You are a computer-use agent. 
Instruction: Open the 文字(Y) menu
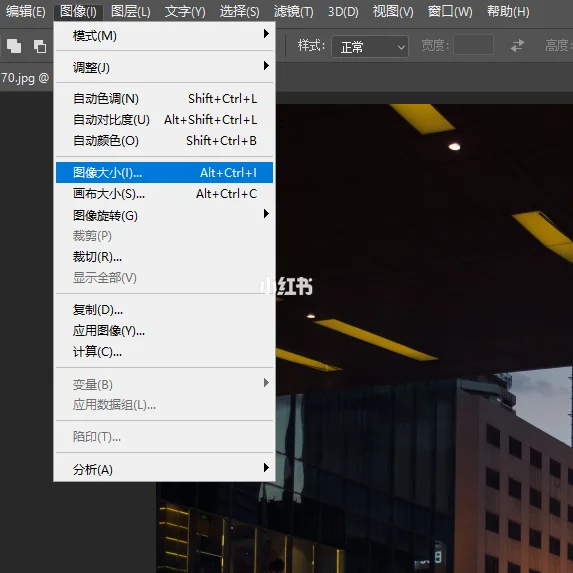(185, 12)
